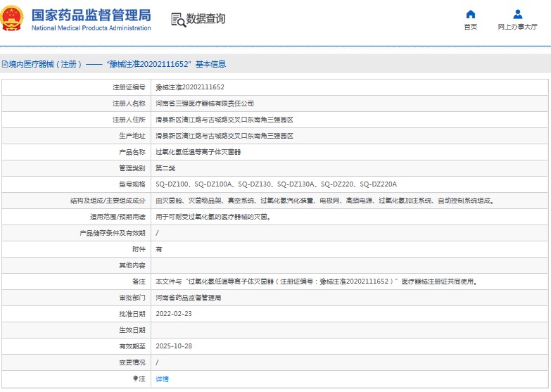551x392 pixels.
Task: Click the lightbulb icon beside 注
Action: (x=134, y=379)
